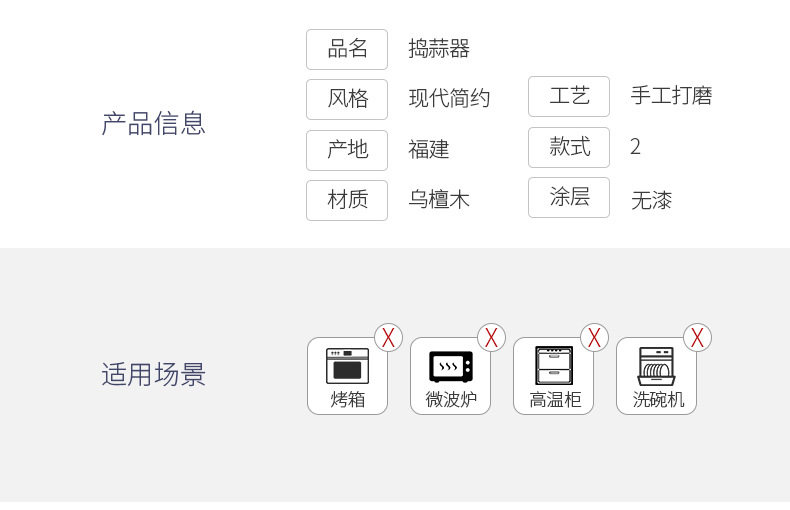This screenshot has height=510, width=790.
Task: Click the 手工打磨 value text
Action: (x=671, y=96)
